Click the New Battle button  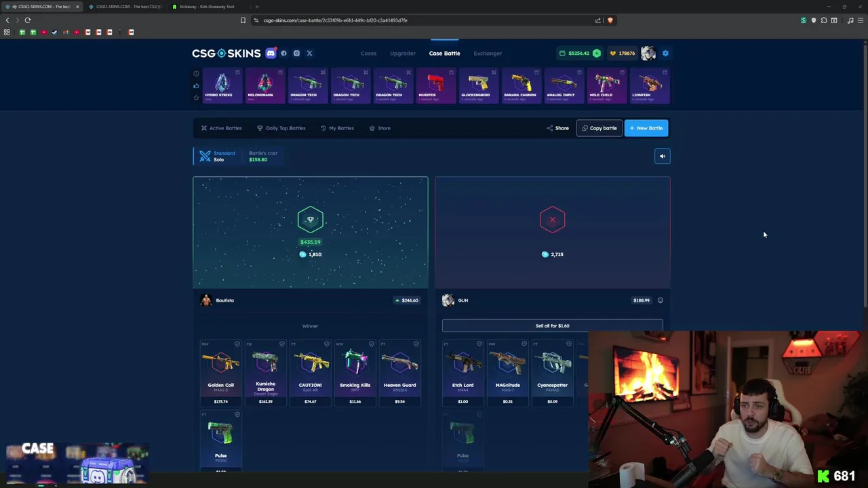(x=646, y=128)
